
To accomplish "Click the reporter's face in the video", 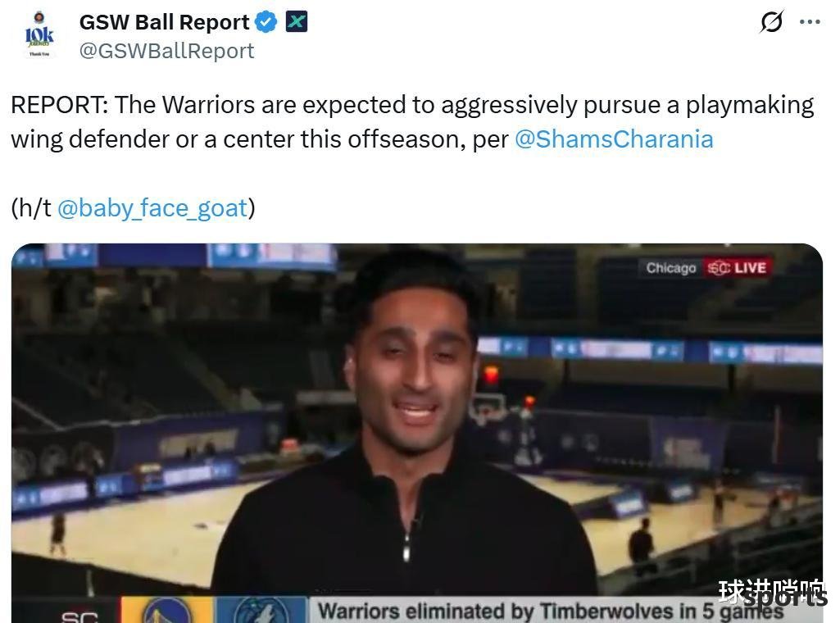I will coord(412,357).
